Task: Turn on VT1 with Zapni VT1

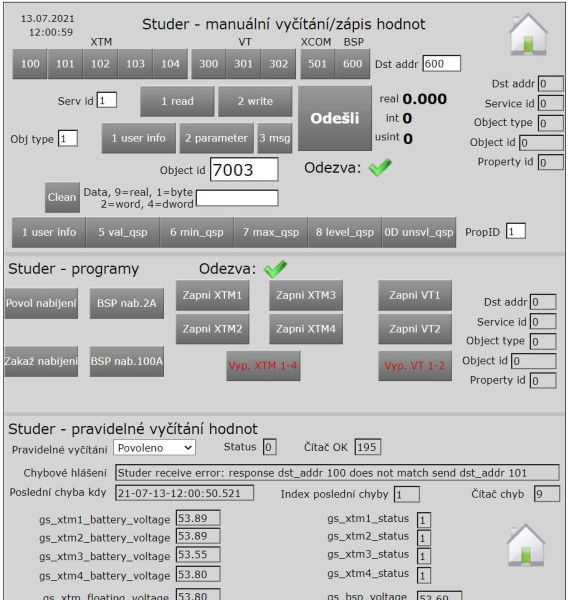Action: [415, 295]
